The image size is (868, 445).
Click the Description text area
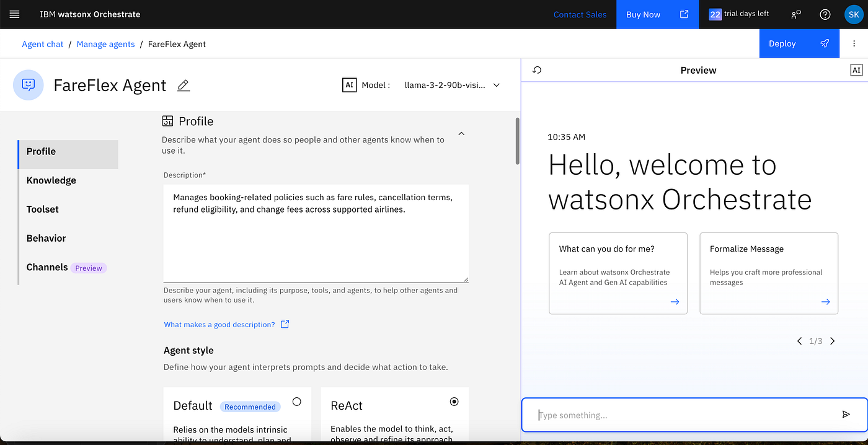pos(316,233)
